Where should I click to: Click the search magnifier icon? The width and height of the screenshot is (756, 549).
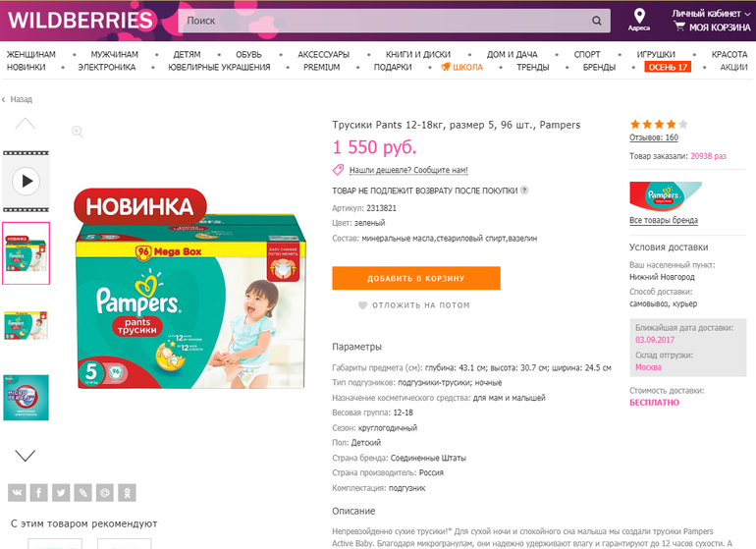coord(596,21)
